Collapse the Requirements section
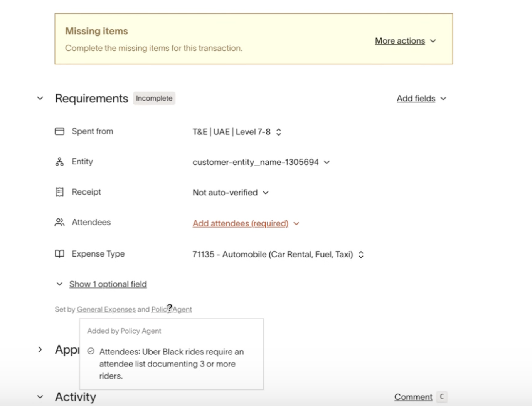This screenshot has height=406, width=532. point(40,98)
